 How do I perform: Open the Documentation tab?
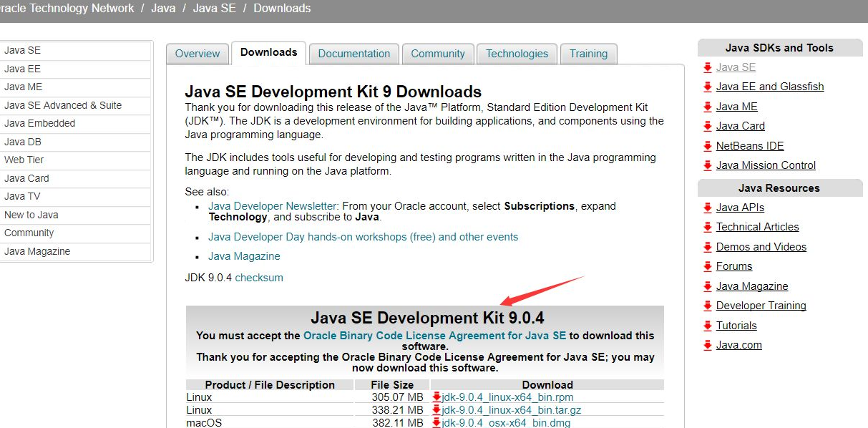pos(354,54)
